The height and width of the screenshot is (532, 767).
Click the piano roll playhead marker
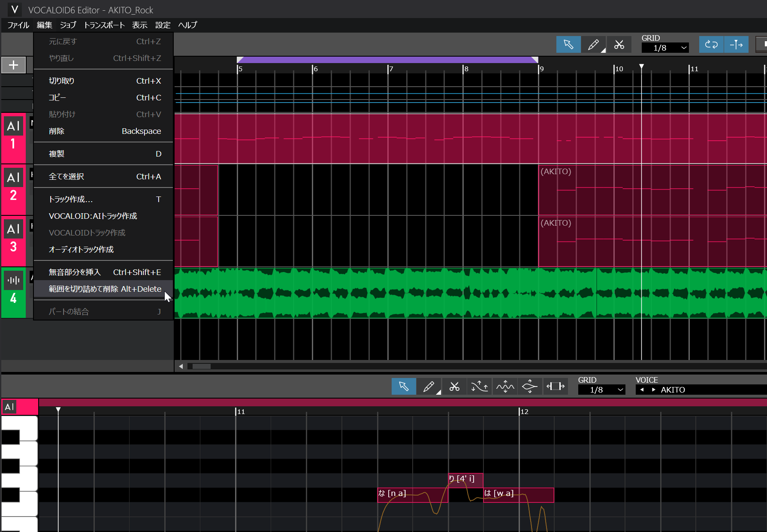tap(58, 410)
